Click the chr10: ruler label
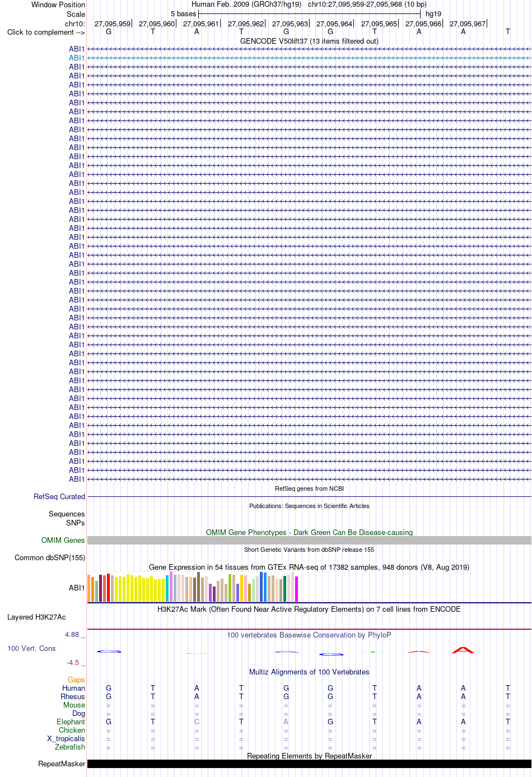This screenshot has width=532, height=777. [x=75, y=24]
